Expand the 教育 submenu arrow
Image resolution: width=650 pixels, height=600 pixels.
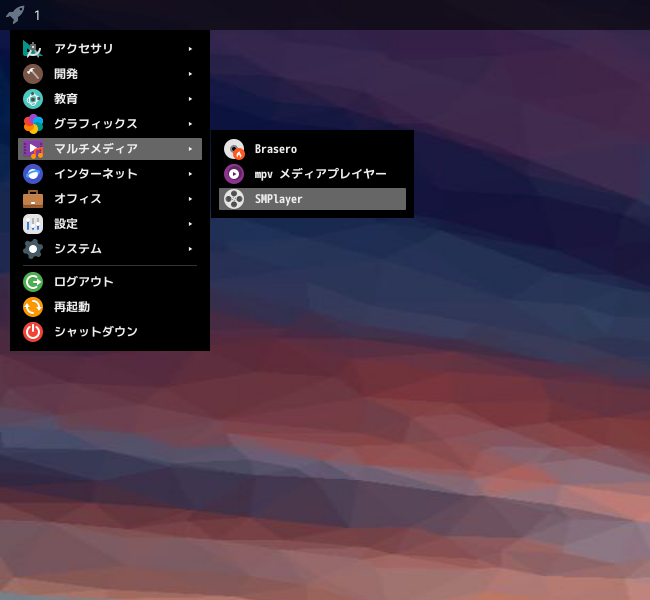click(190, 99)
